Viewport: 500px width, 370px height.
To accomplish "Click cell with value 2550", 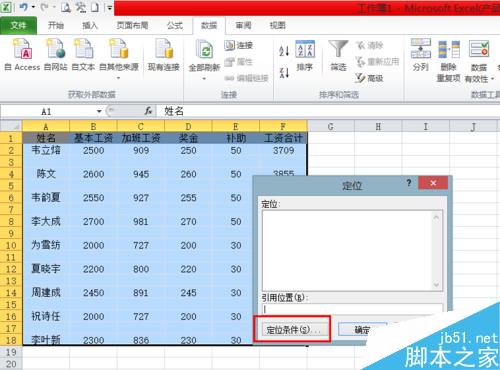I will (x=93, y=198).
